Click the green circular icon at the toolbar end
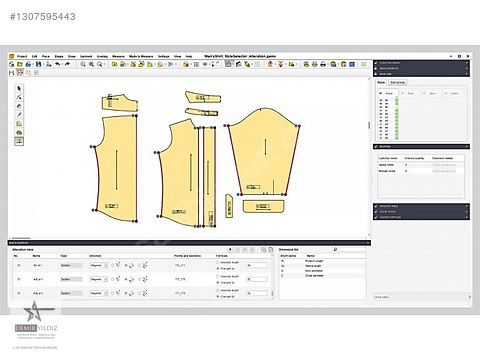This screenshot has width=480, height=360. point(364,64)
